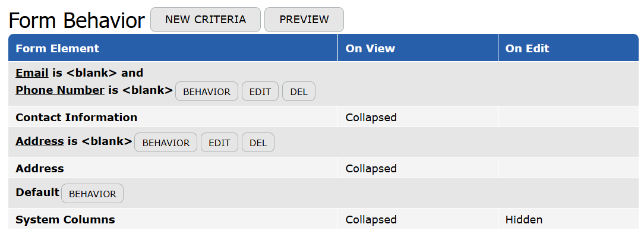Open BEHAVIOR for the Default criteria
Viewport: 644px width, 243px height.
92,194
